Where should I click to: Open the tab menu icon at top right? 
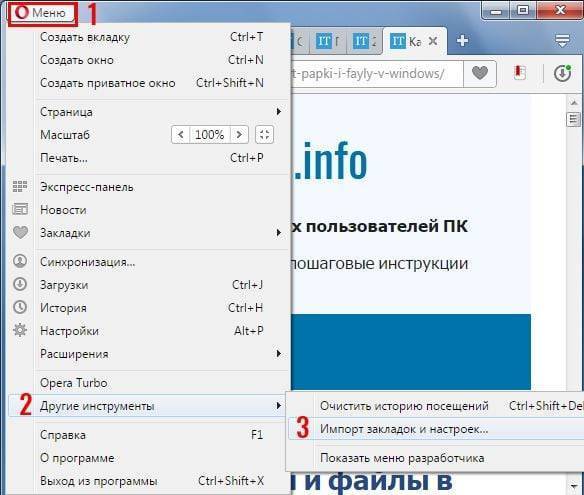click(562, 40)
